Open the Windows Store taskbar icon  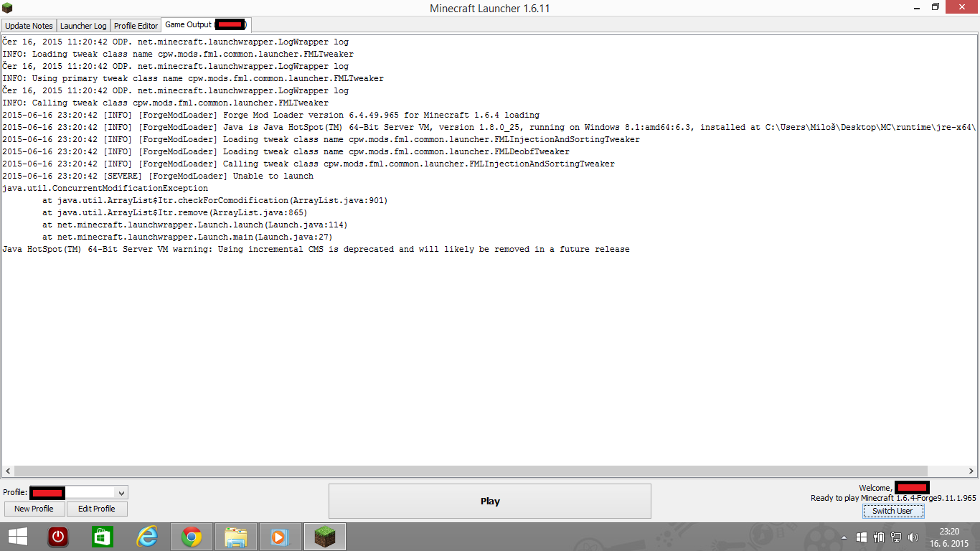(x=102, y=537)
